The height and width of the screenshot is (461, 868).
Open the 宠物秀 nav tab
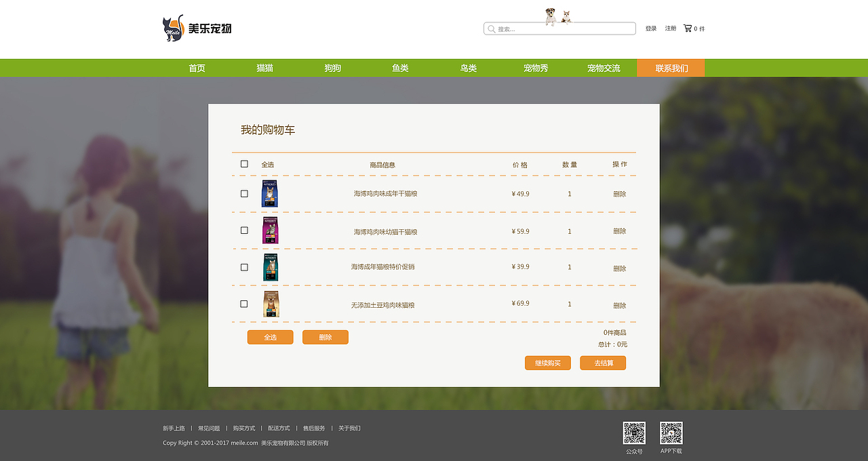click(536, 68)
